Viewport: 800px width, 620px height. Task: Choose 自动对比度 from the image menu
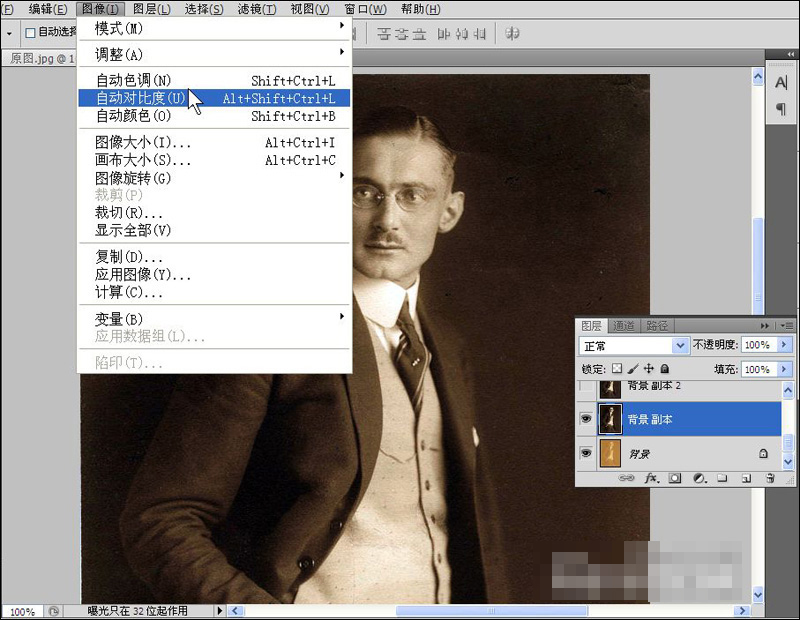(x=141, y=98)
